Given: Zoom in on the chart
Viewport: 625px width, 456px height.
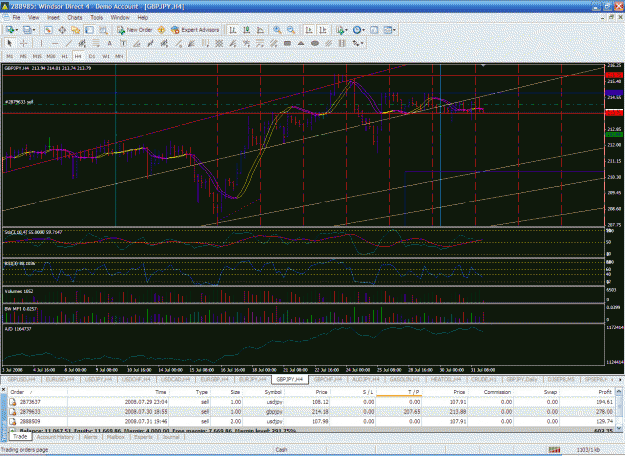Looking at the screenshot, I should click(277, 30).
